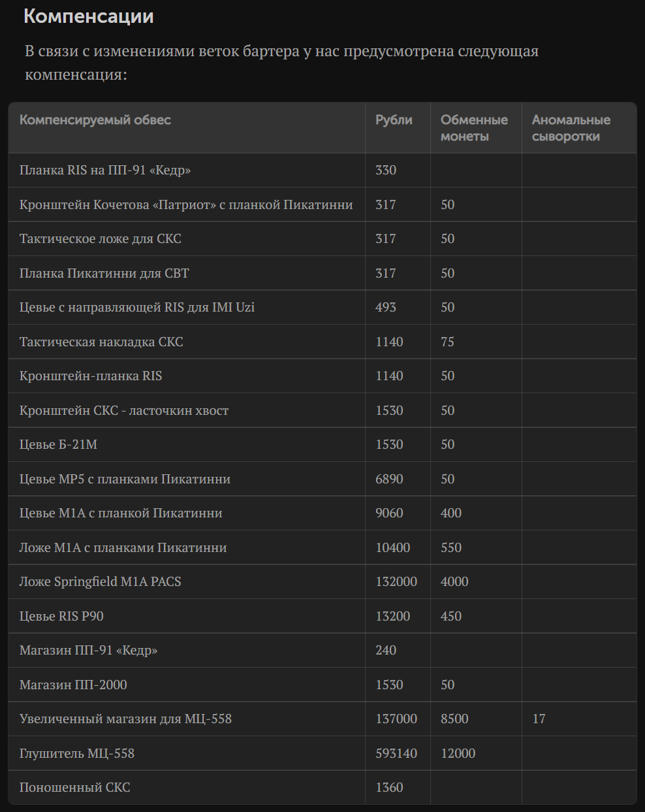Click 50 in the Магазин ПП-2000 row

coord(447,685)
